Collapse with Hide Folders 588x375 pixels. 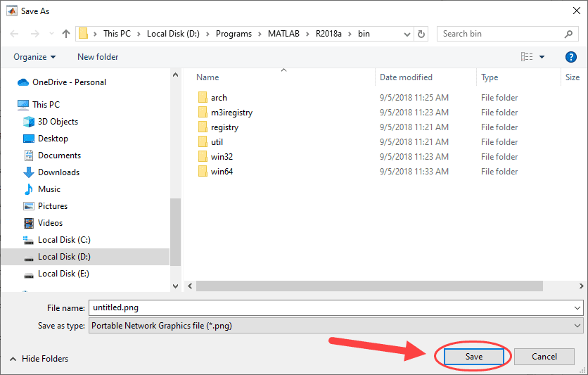click(x=39, y=359)
